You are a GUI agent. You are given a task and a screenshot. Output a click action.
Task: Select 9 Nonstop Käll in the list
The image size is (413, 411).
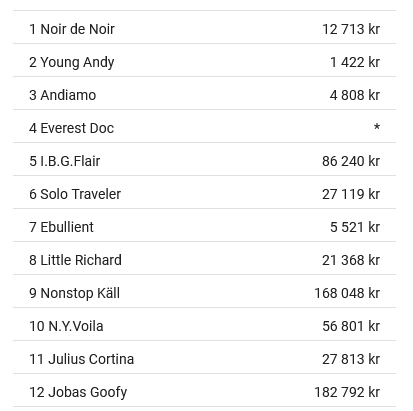204,291
